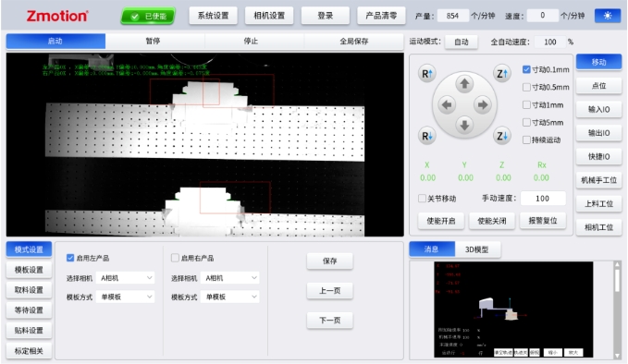Enable the 寸动0.5mm checkbox
This screenshot has width=628, height=364.
[526, 87]
